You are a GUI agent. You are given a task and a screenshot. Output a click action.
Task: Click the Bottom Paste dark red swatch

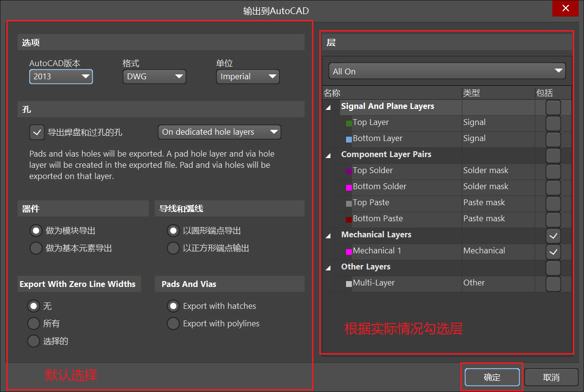pyautogui.click(x=349, y=219)
